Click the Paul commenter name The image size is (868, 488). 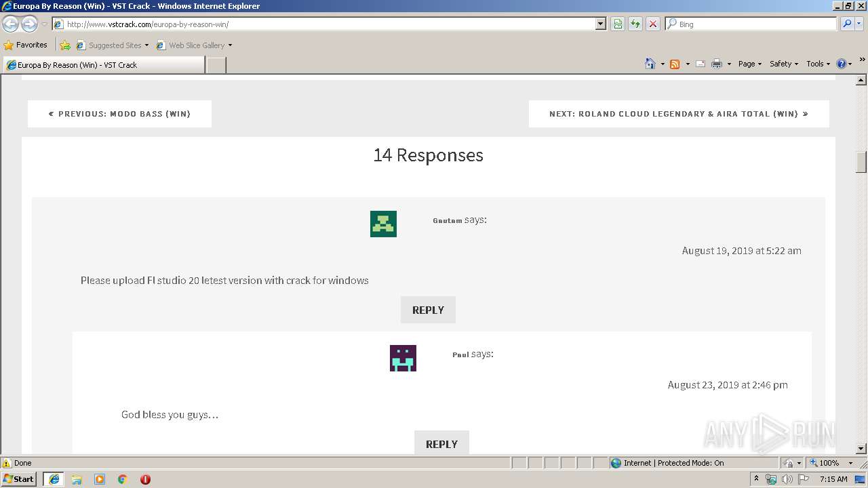[x=460, y=354]
